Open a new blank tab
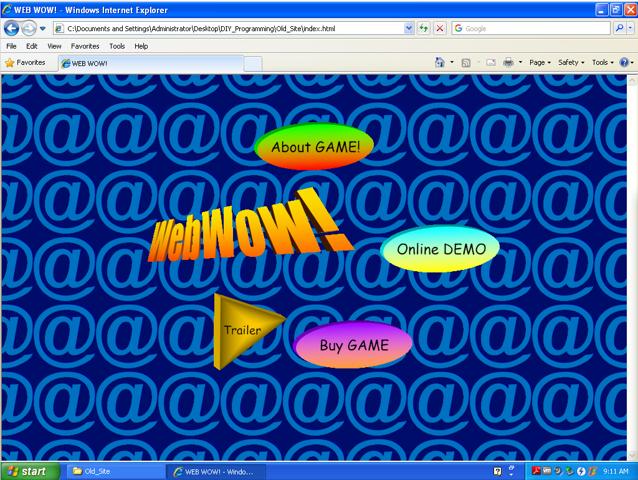638x480 pixels. coord(253,64)
